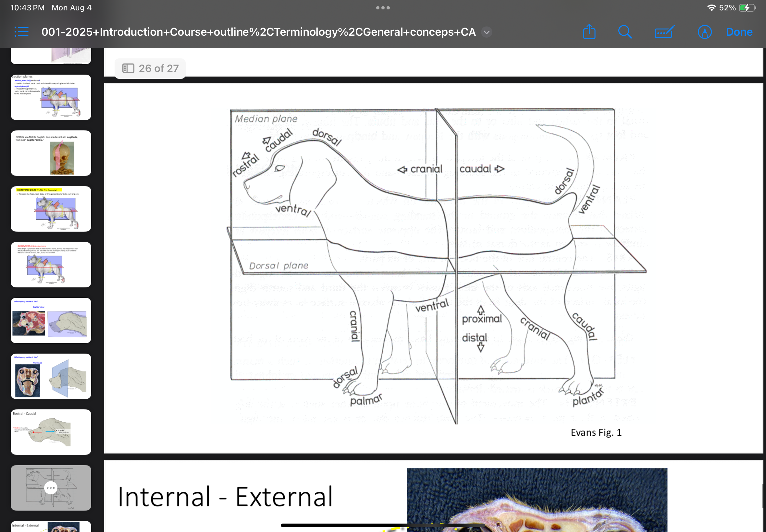This screenshot has width=766, height=532.
Task: Open the Search magnifier icon
Action: (624, 32)
